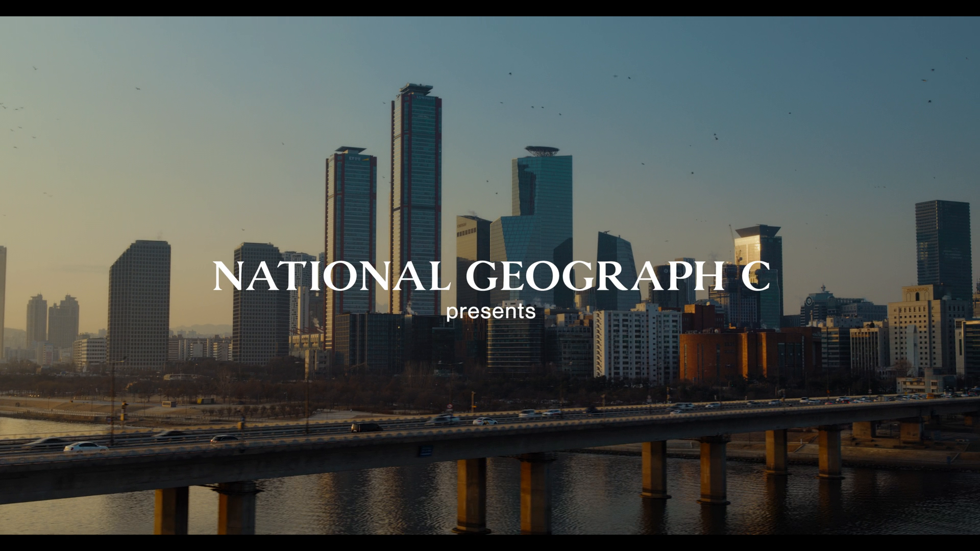
Task: Click the NATIONAL GEOGRAPHIC title text
Action: (491, 276)
